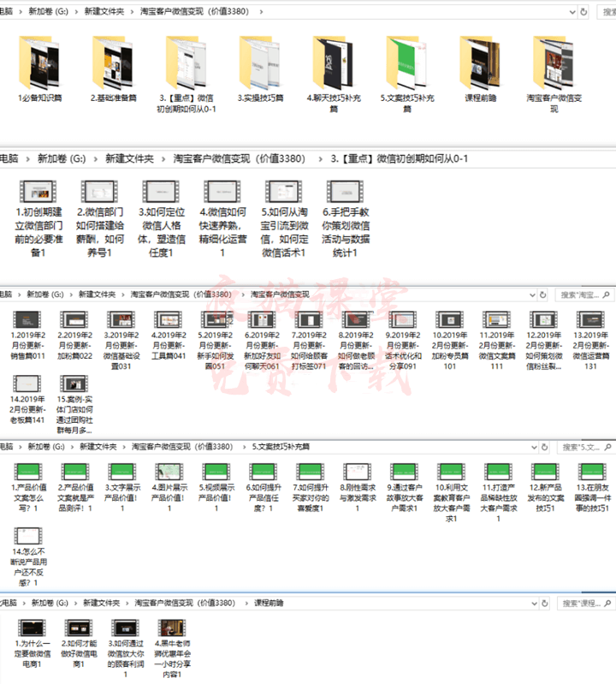Select video 3.如何通过微信放大你的顾客利润1
616x684 pixels.
[126, 649]
